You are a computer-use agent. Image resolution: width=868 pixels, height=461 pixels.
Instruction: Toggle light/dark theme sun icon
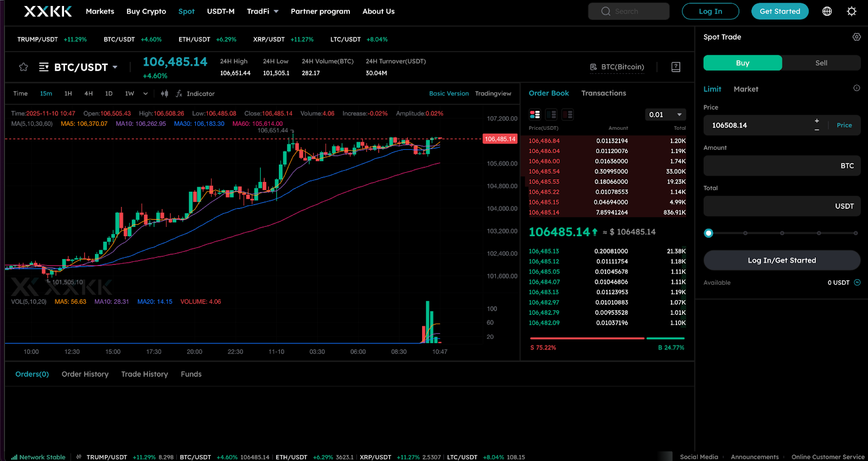pyautogui.click(x=851, y=11)
